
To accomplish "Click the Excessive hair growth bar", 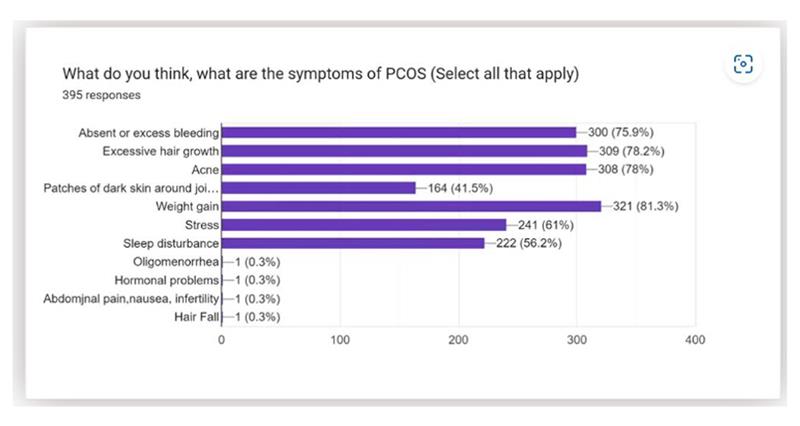I will coord(404,151).
